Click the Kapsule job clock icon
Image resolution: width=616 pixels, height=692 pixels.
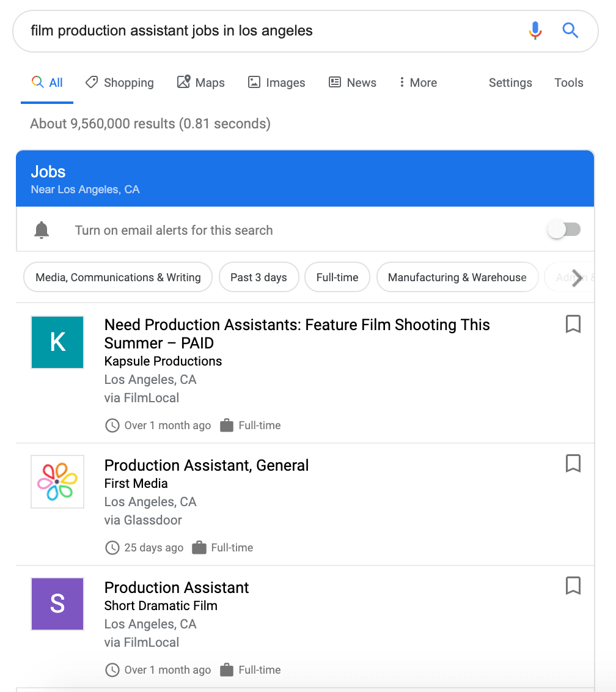coord(112,425)
